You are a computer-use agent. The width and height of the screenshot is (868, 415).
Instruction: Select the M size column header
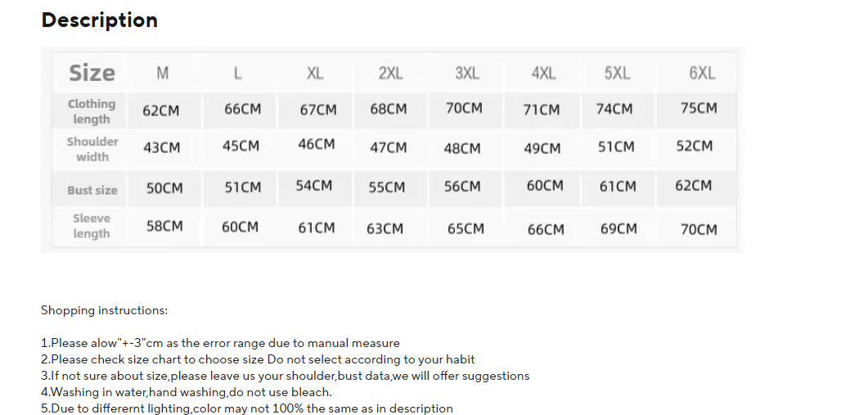163,74
